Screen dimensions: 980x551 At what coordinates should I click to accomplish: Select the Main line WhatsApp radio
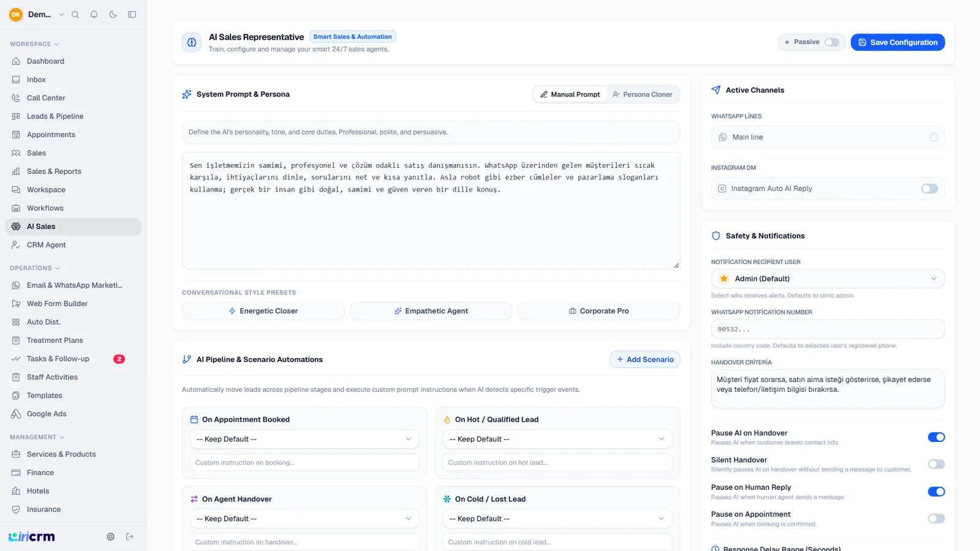click(x=933, y=137)
